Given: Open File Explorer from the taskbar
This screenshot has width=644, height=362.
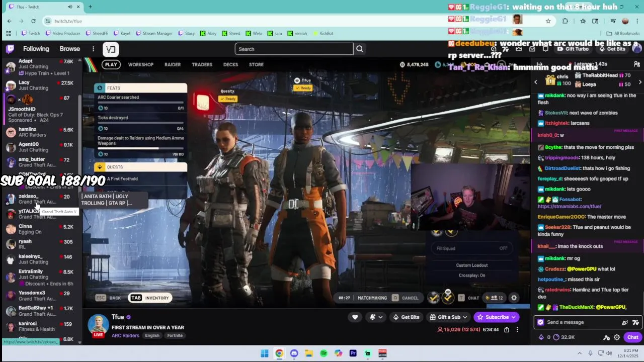Looking at the screenshot, I should pyautogui.click(x=308, y=353).
